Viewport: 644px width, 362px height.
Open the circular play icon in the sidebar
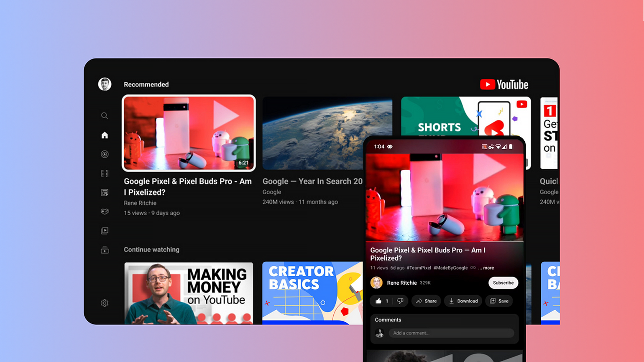click(105, 154)
